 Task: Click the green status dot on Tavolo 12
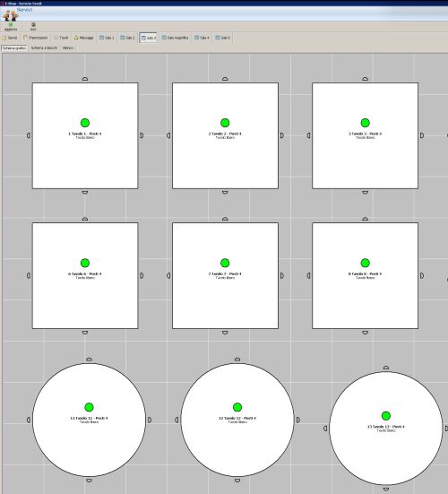[x=237, y=407]
